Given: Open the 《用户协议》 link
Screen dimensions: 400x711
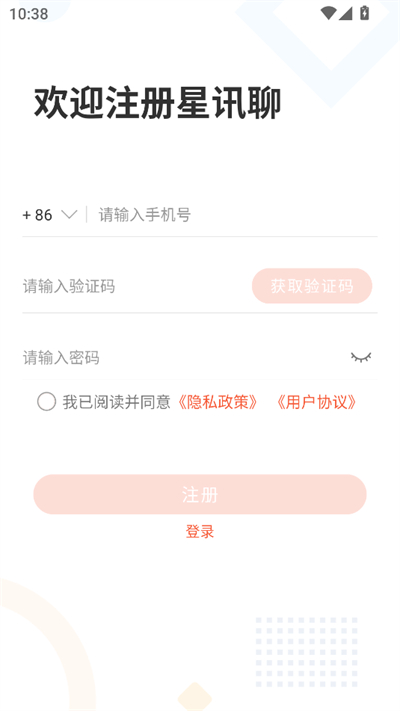Looking at the screenshot, I should 316,402.
